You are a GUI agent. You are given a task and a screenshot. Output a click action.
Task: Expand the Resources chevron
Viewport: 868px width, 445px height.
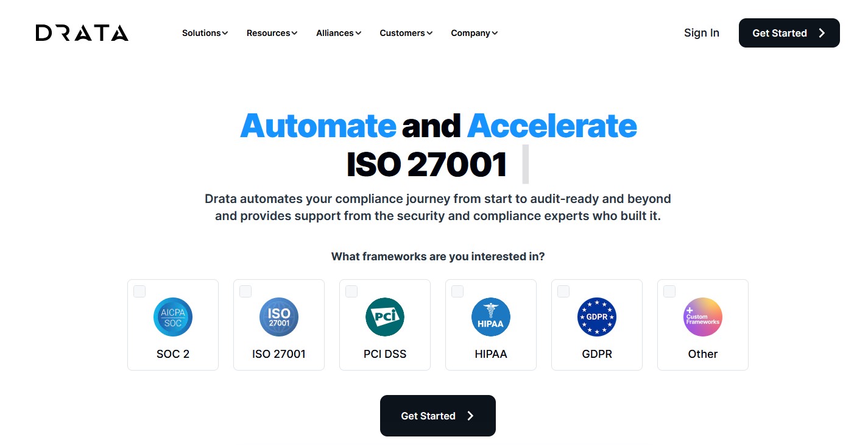coord(294,33)
